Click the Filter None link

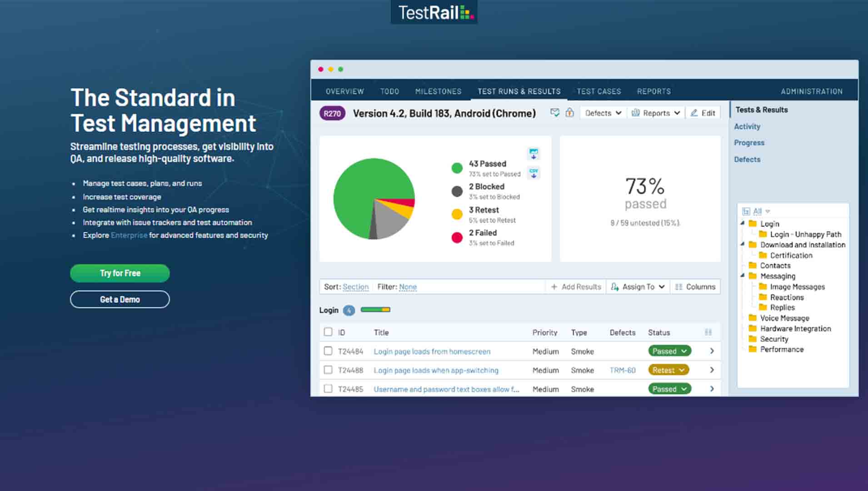[408, 287]
